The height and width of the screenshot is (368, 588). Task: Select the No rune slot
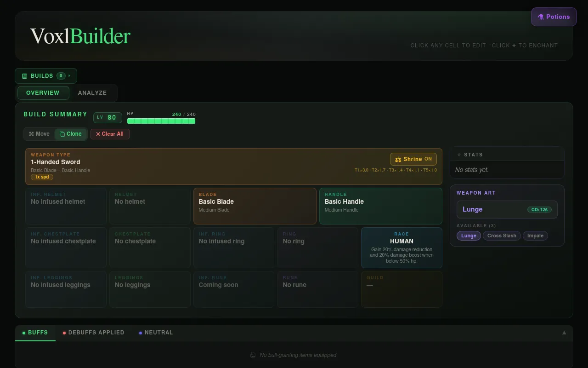(317, 289)
